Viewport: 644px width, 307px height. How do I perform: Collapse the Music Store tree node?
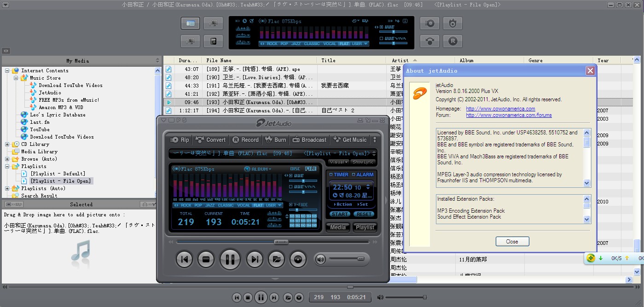click(x=16, y=78)
